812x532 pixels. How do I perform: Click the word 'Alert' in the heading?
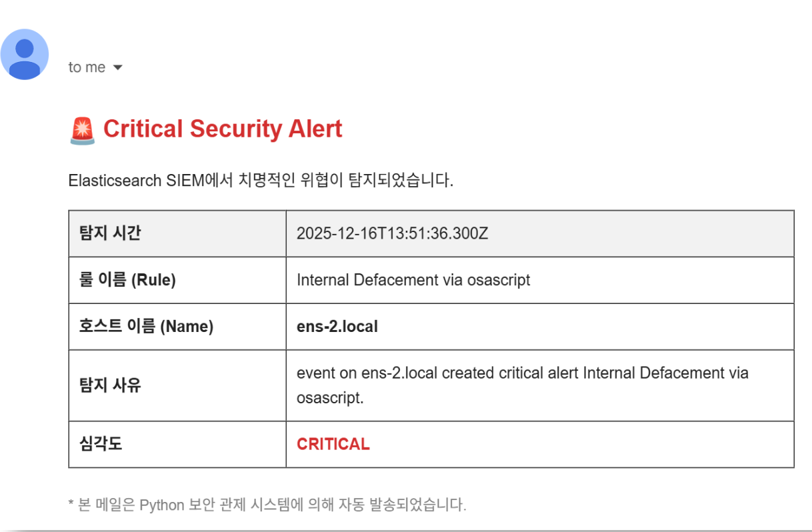(315, 129)
